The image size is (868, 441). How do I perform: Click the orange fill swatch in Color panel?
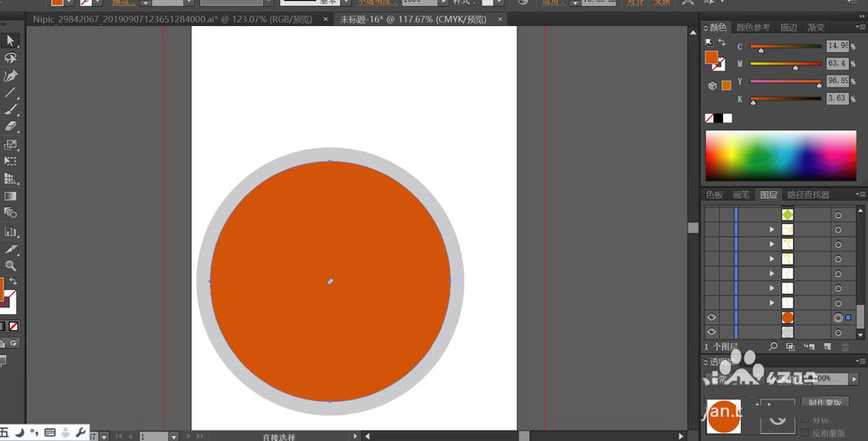tap(712, 57)
